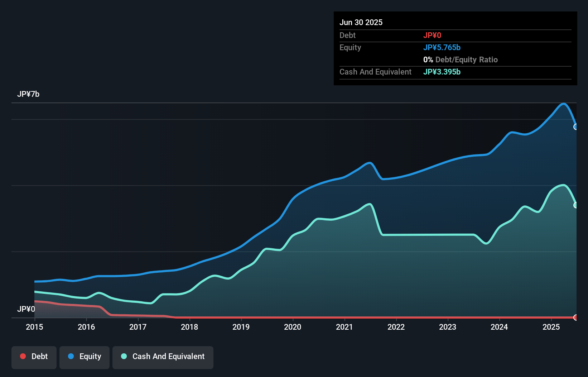Toggle the Debt series visibility
The image size is (588, 377).
[34, 357]
